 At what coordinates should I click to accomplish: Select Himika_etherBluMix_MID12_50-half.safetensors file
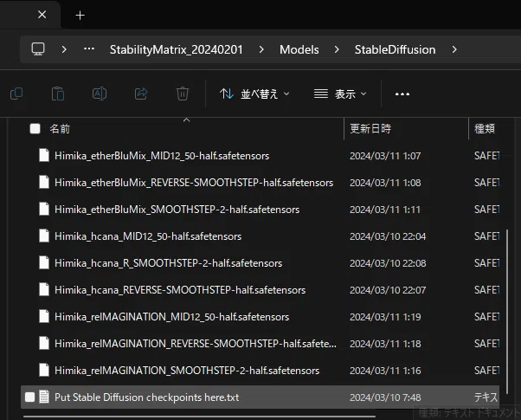[162, 156]
